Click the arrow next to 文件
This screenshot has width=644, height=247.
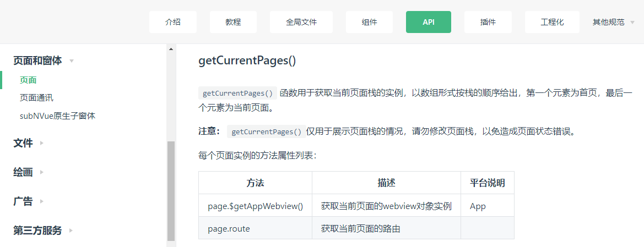41,143
